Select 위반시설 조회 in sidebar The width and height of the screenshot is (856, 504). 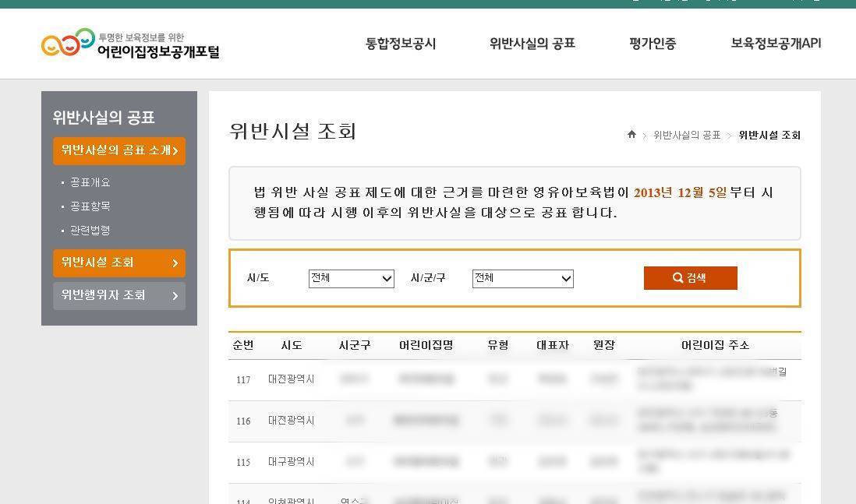119,263
